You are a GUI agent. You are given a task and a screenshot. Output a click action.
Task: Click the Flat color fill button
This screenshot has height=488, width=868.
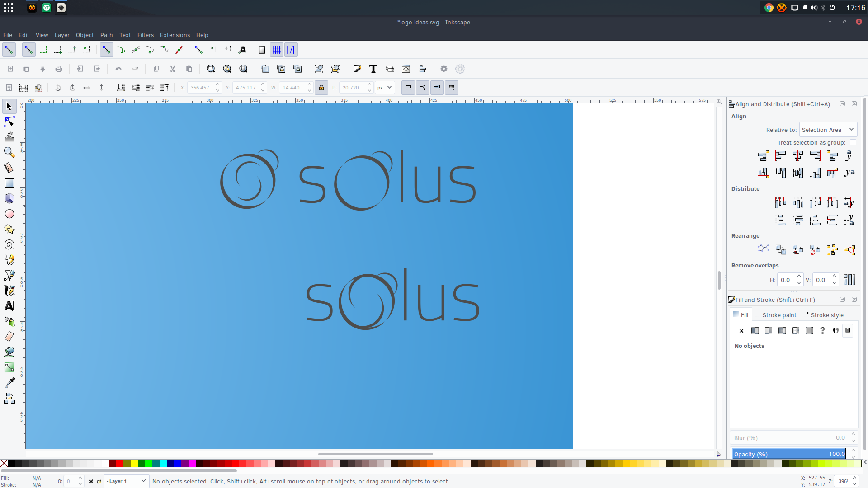coord(755,331)
